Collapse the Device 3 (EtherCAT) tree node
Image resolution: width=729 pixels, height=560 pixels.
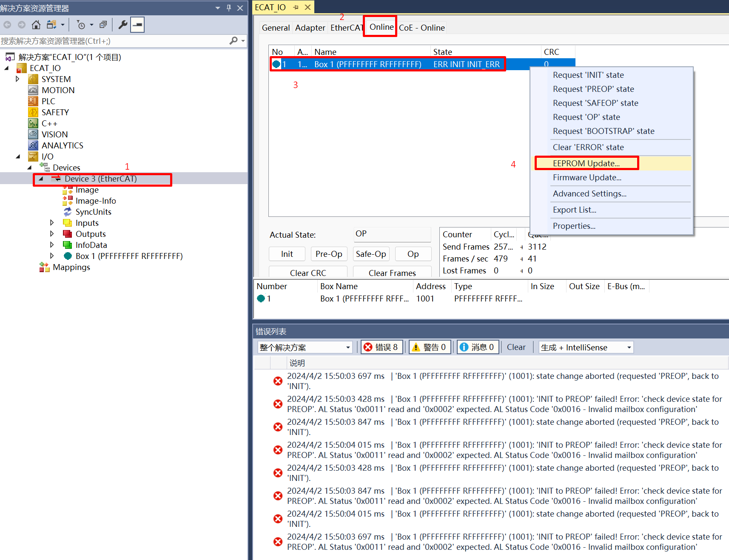41,179
